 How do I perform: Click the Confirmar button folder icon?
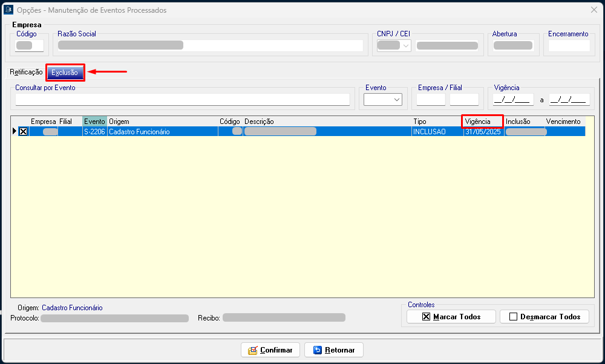point(253,350)
